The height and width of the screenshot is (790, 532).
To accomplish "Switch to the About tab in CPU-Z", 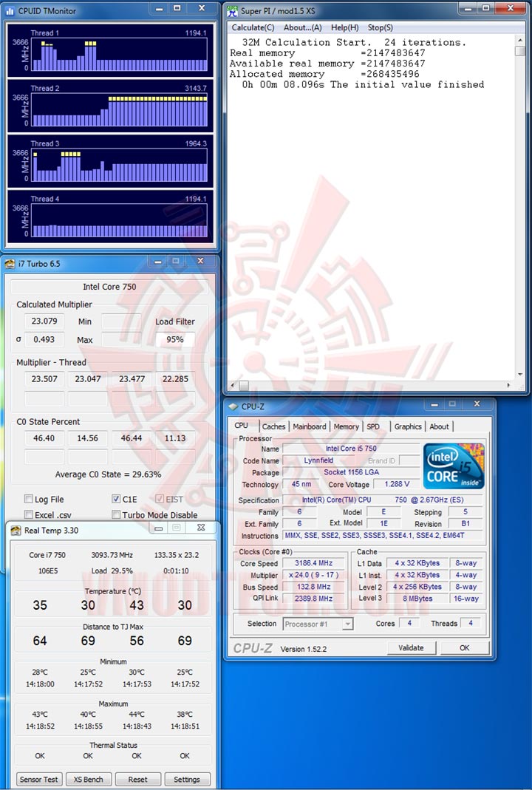I will pos(439,426).
